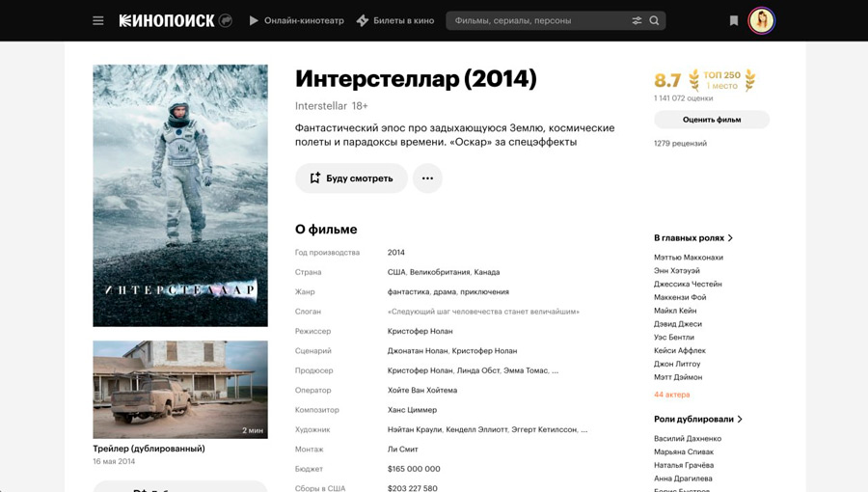
Task: Open the 1279 рецензий link
Action: click(x=680, y=143)
